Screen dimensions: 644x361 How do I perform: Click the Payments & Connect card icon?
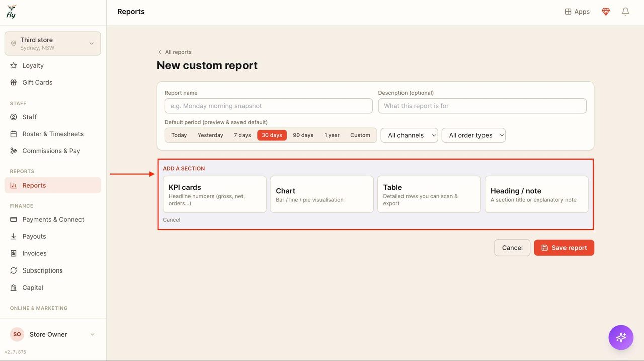[14, 219]
